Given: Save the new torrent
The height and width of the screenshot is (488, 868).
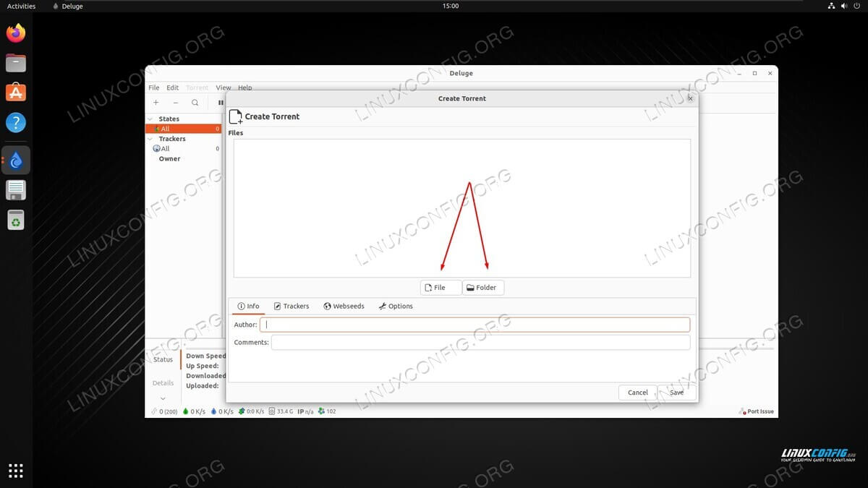Looking at the screenshot, I should pos(677,393).
